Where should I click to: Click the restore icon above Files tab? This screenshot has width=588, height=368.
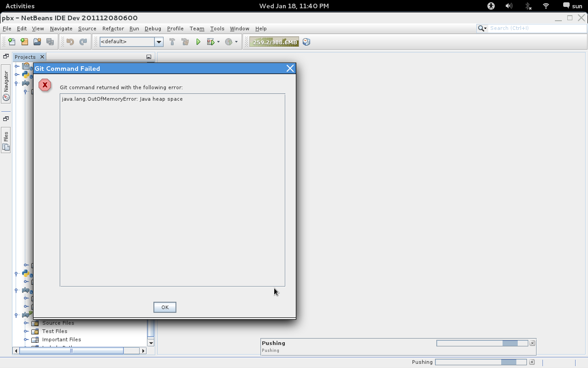[x=6, y=119]
